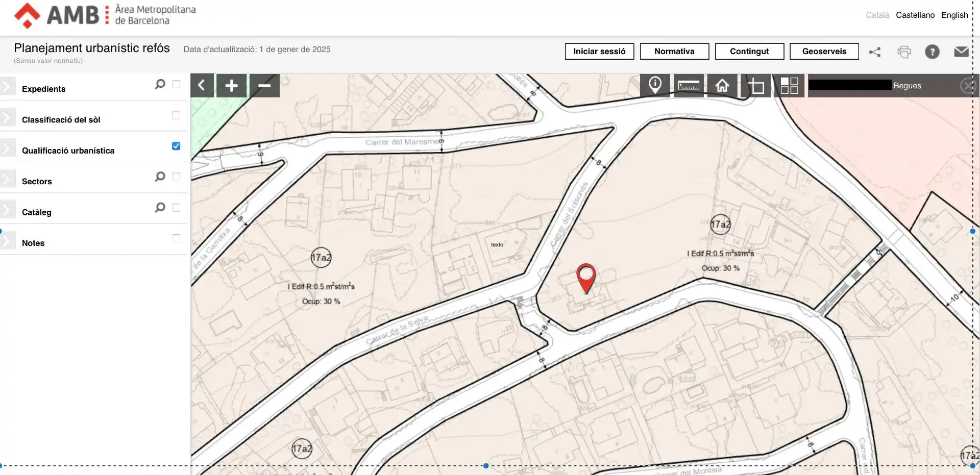Select the measure ruler tool

pyautogui.click(x=689, y=86)
